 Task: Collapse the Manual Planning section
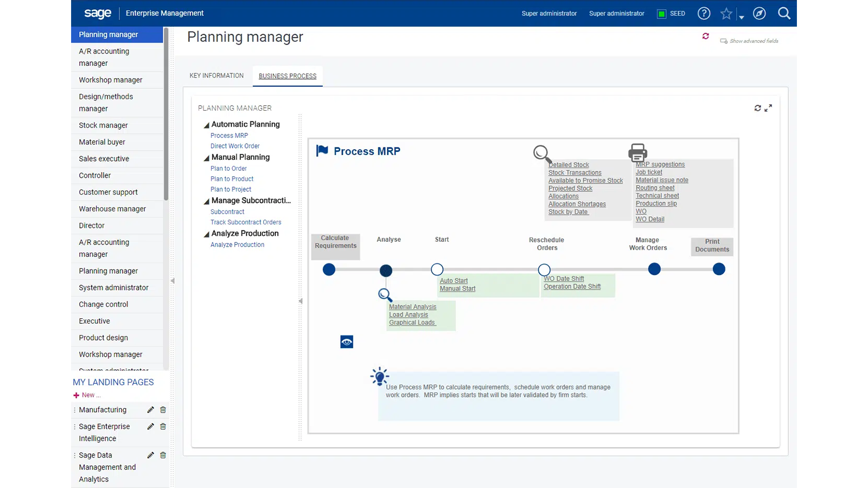207,158
